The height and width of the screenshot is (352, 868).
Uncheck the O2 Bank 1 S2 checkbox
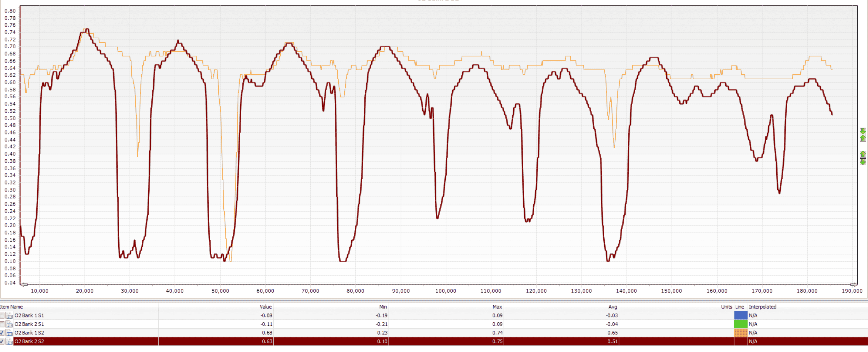[2, 333]
